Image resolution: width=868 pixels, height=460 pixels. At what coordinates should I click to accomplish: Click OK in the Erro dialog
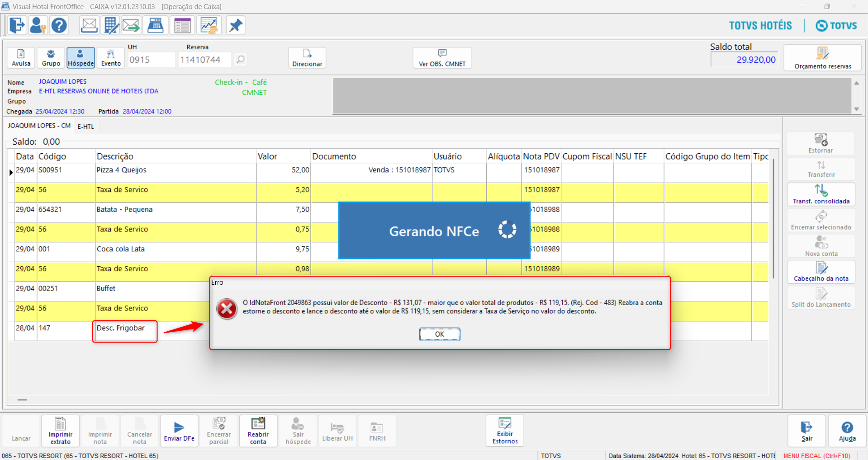point(440,334)
